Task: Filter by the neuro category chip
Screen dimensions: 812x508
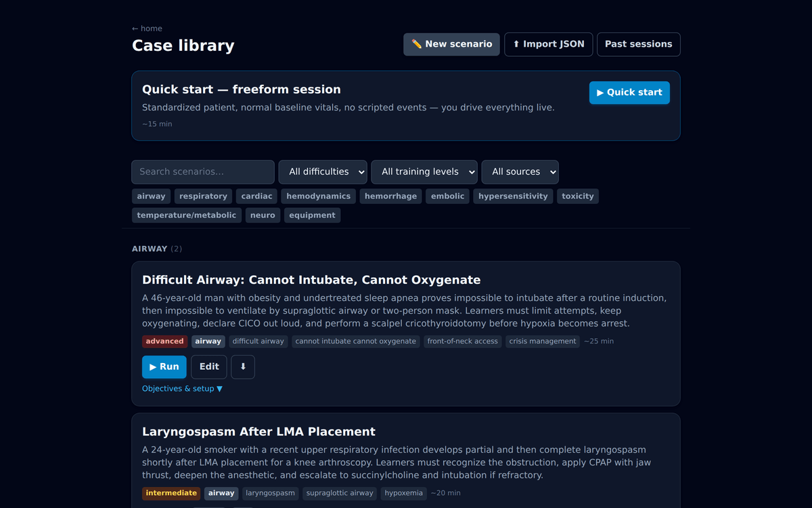Action: tap(263, 215)
